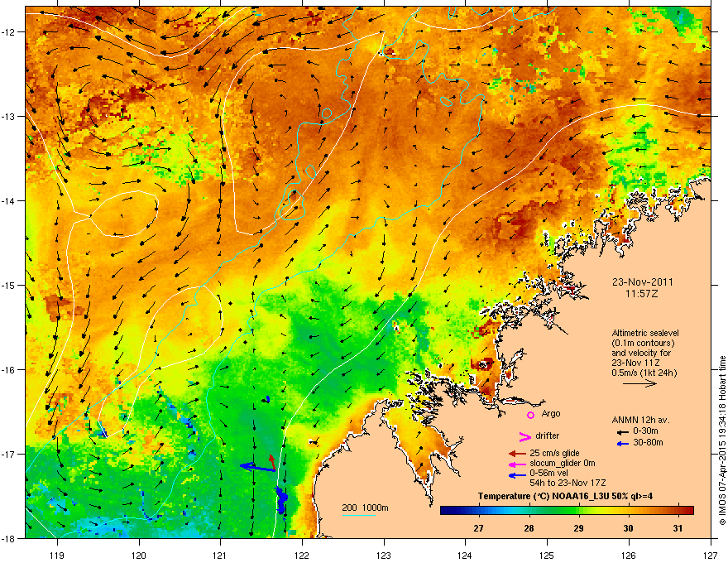Viewport: 728px width, 563px height.
Task: Click the colorbar at the 29 degree green-yellow
Action: (x=578, y=511)
